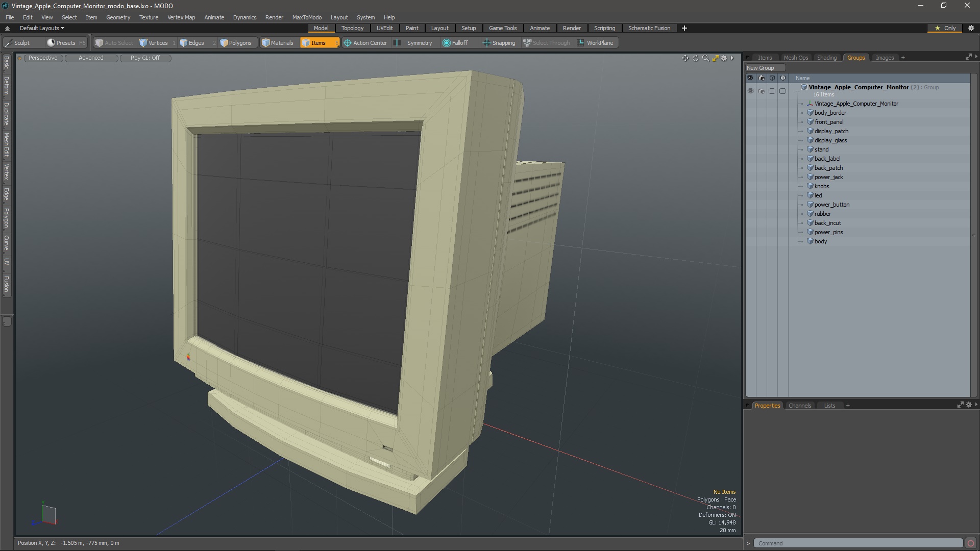Viewport: 980px width, 551px height.
Task: Open Properties panel settings gear
Action: coord(969,405)
